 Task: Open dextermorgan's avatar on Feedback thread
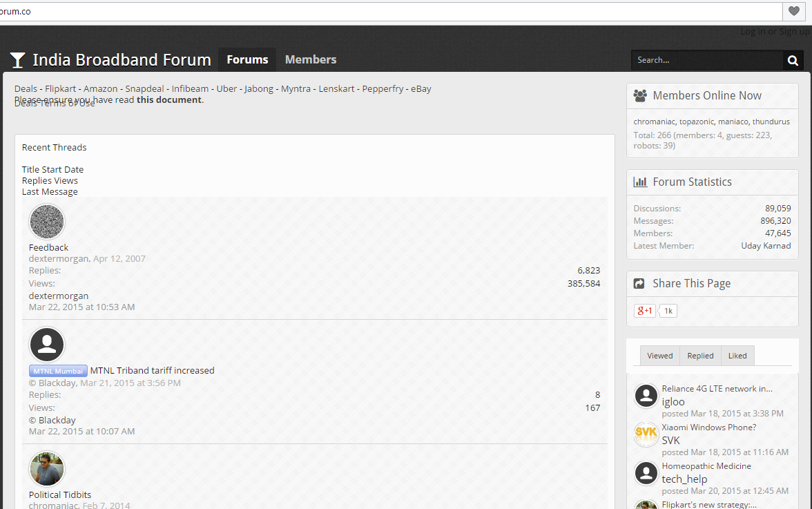[47, 222]
